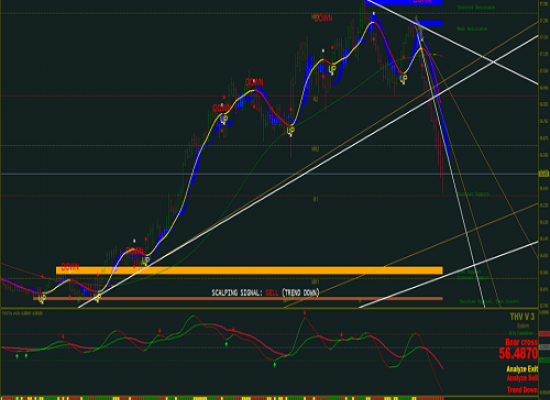Click the Analyze Exit label
This screenshot has height=400, width=550.
[522, 369]
